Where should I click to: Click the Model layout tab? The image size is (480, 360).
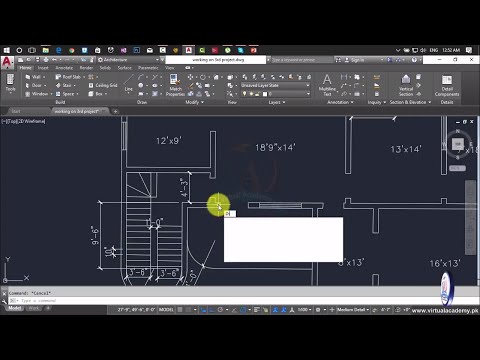pos(14,308)
